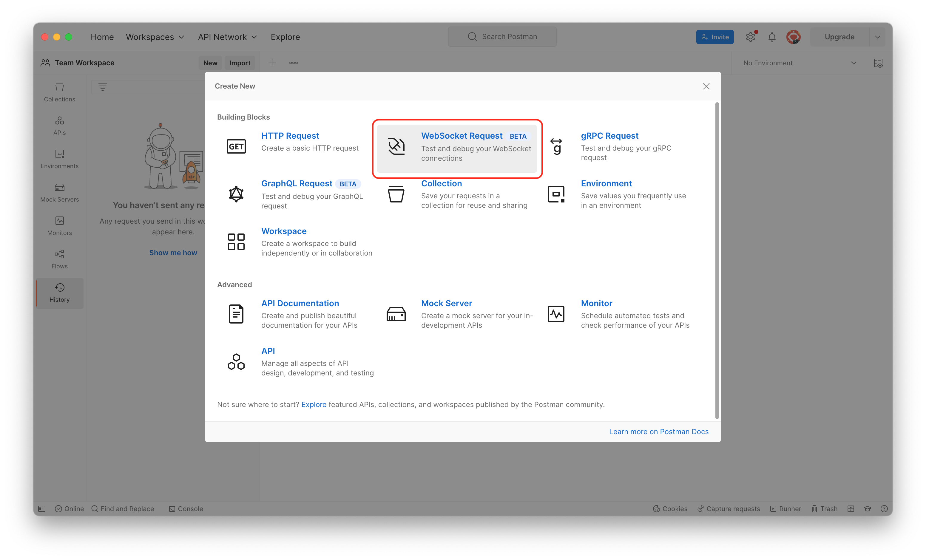Expand the Workspaces dropdown
This screenshot has height=560, width=926.
pyautogui.click(x=155, y=37)
